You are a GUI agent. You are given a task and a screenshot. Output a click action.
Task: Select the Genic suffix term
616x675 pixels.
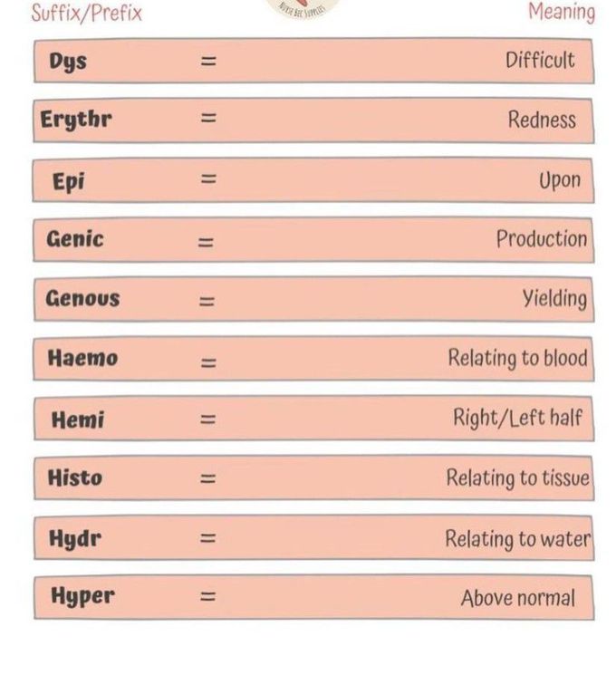(x=75, y=239)
